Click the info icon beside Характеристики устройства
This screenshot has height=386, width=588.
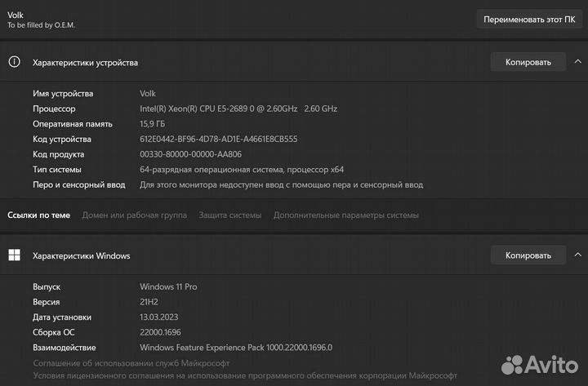coord(14,62)
